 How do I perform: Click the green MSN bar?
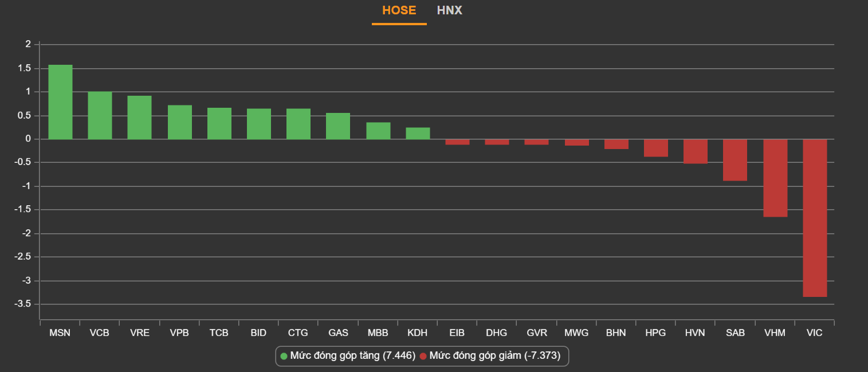60,102
